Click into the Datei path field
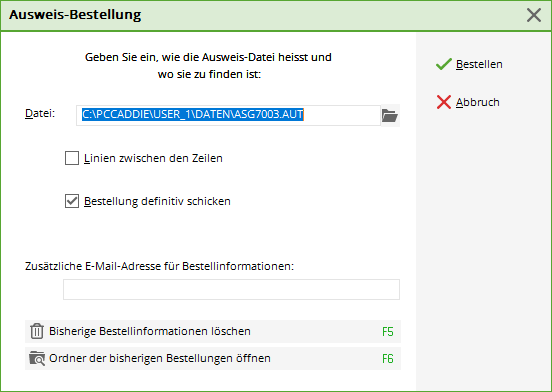Screen dimensions: 552x392 click(x=228, y=115)
